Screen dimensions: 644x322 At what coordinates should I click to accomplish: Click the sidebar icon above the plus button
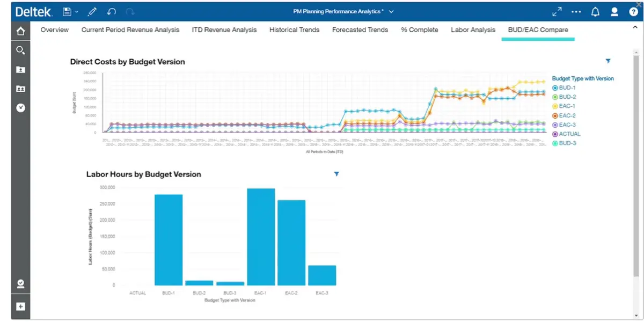[x=20, y=283]
